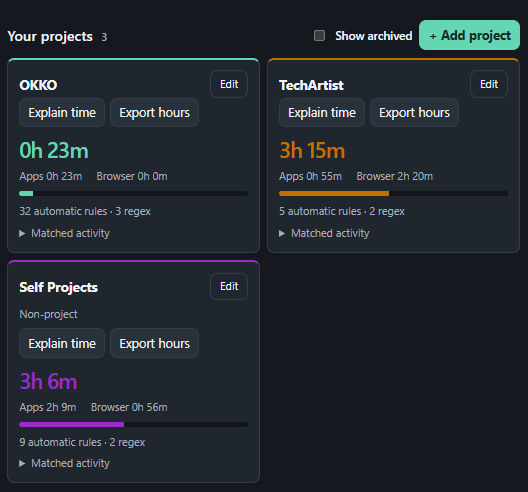Click the Show archived label text
Viewport: 528px width, 492px height.
(x=373, y=36)
